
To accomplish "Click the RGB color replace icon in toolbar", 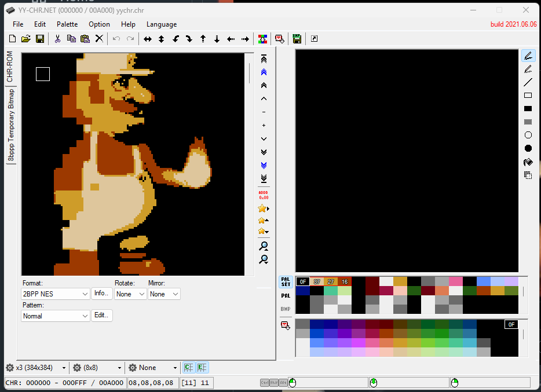I will point(262,39).
